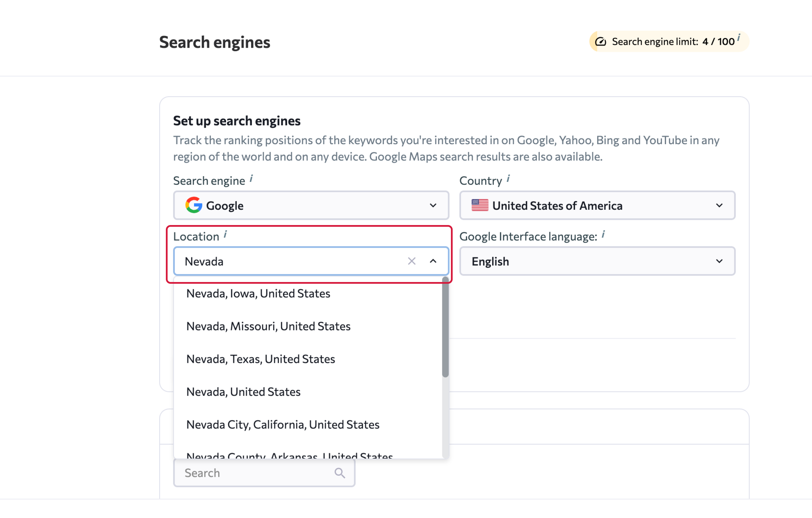
Task: Click the magnifier icon in Search field
Action: 339,473
